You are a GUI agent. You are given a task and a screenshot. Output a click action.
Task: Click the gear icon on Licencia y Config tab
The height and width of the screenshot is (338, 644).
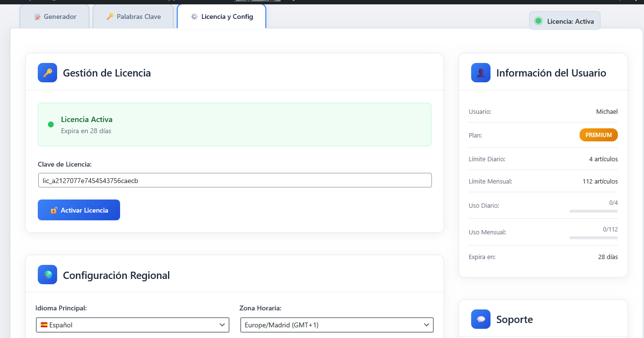point(194,16)
